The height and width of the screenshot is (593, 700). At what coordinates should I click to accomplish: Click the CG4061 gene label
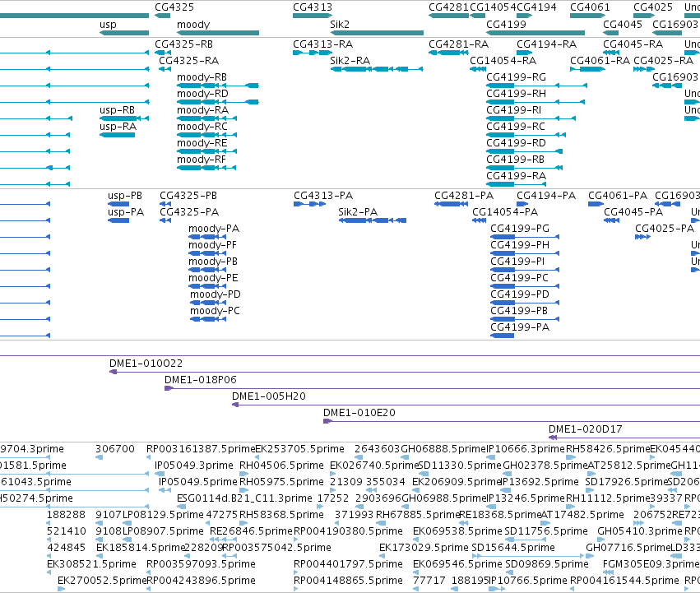click(590, 7)
